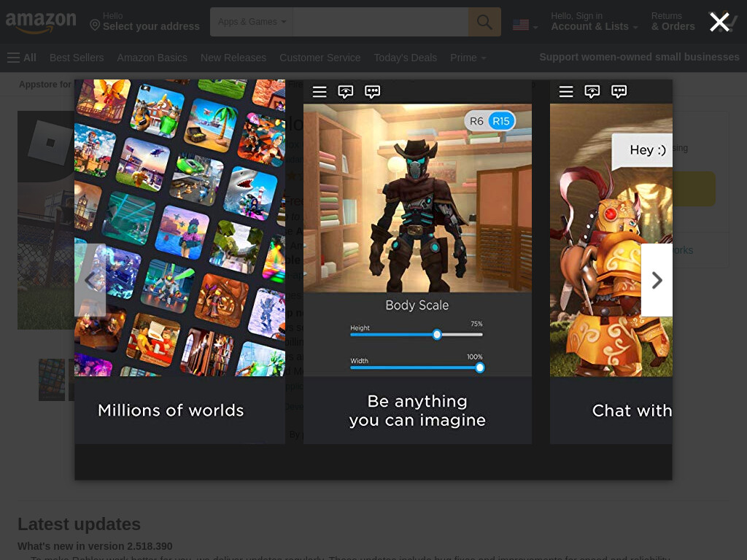This screenshot has height=560, width=747.
Task: Click the Hey :) speech bubble
Action: [642, 151]
